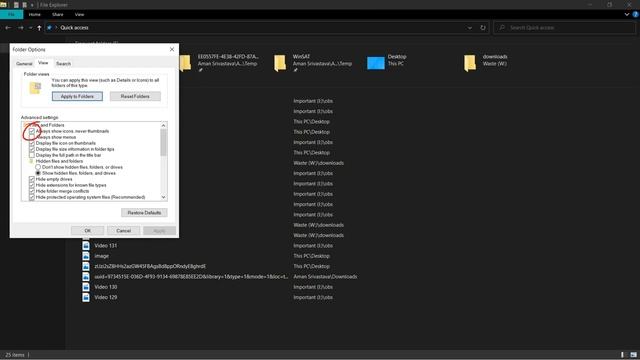Screen dimensions: 640x360
Task: Click the Reset Folders button
Action: tap(135, 96)
